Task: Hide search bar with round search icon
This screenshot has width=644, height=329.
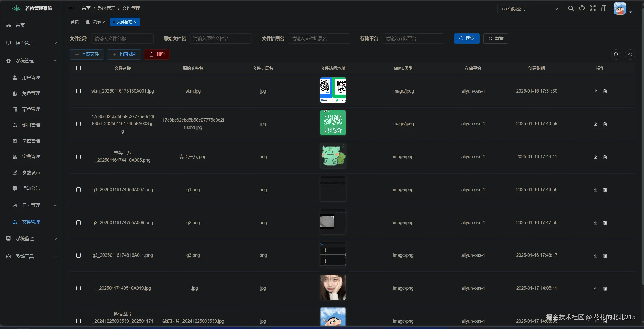Action: click(x=616, y=54)
